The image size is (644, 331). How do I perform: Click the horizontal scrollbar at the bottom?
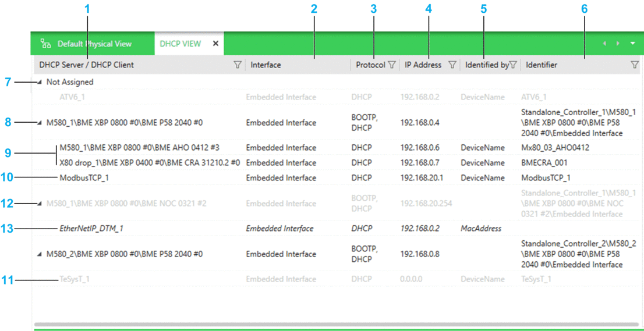[x=336, y=325]
